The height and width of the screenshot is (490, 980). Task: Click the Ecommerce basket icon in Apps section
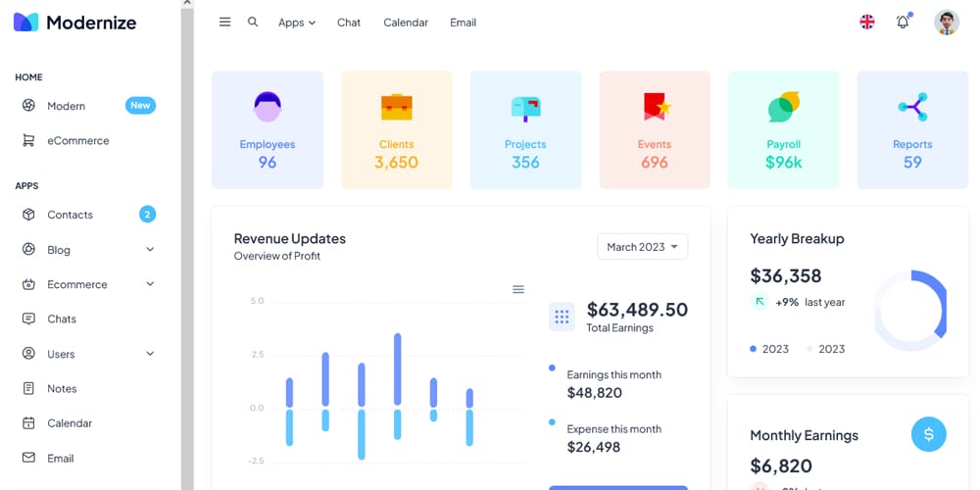[28, 284]
